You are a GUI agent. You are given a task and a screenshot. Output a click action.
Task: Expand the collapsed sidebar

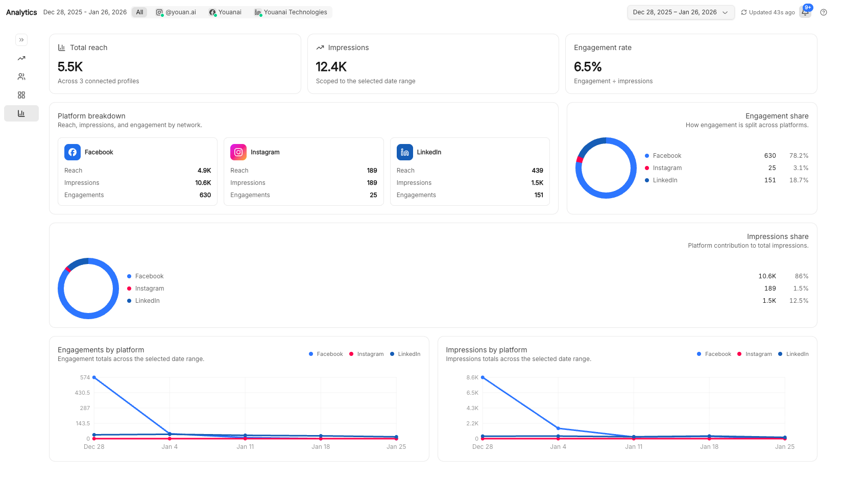point(21,40)
